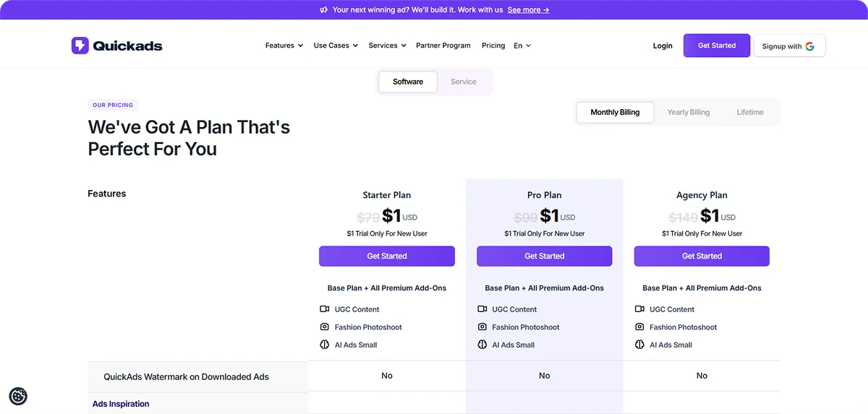Click UGC Content video icon in Starter Plan
The image size is (868, 414).
tap(325, 309)
